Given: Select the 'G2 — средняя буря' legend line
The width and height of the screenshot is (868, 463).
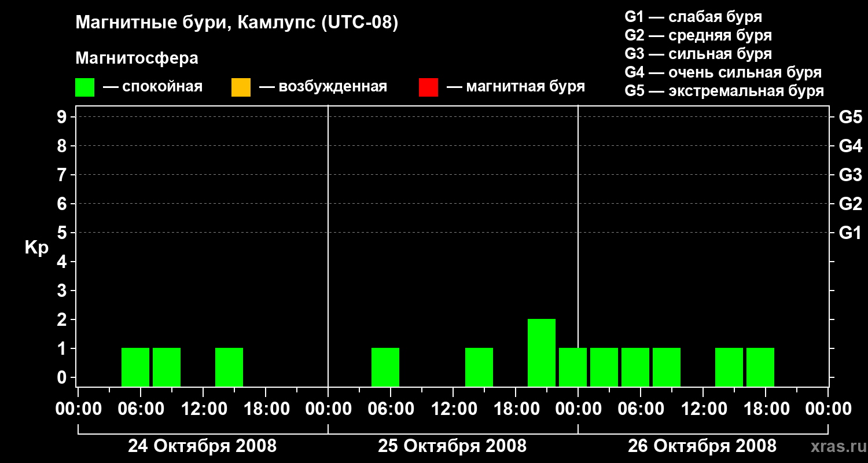Looking at the screenshot, I should [698, 35].
